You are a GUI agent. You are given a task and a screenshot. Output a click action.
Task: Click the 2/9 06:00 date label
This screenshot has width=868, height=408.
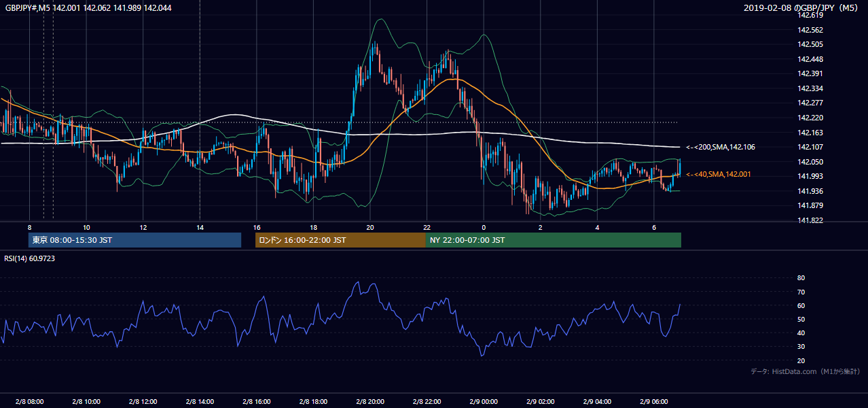(x=654, y=402)
